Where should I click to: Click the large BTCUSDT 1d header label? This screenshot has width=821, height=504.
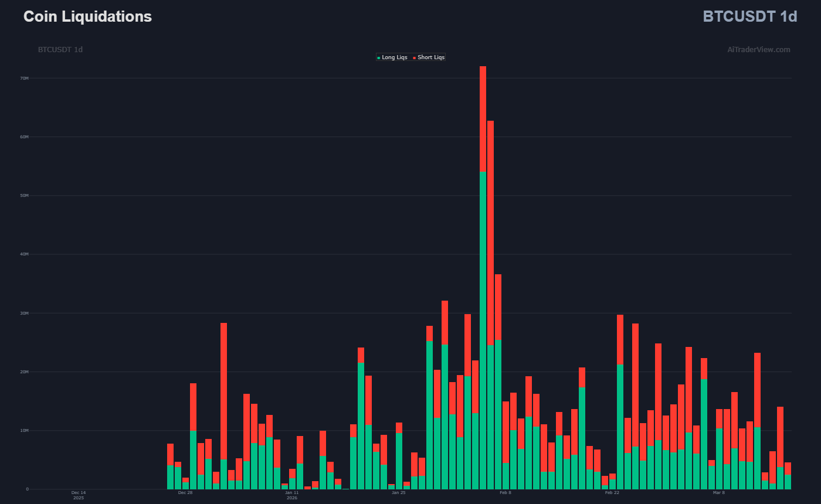point(749,16)
